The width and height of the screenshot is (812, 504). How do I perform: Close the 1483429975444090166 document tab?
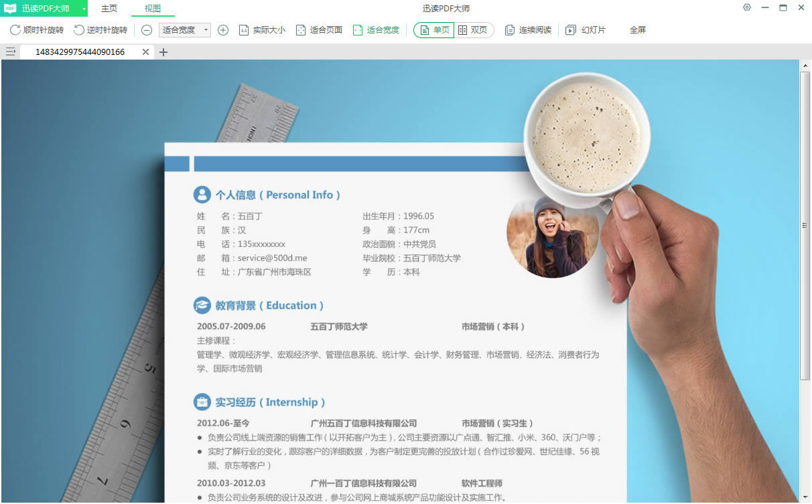point(146,52)
